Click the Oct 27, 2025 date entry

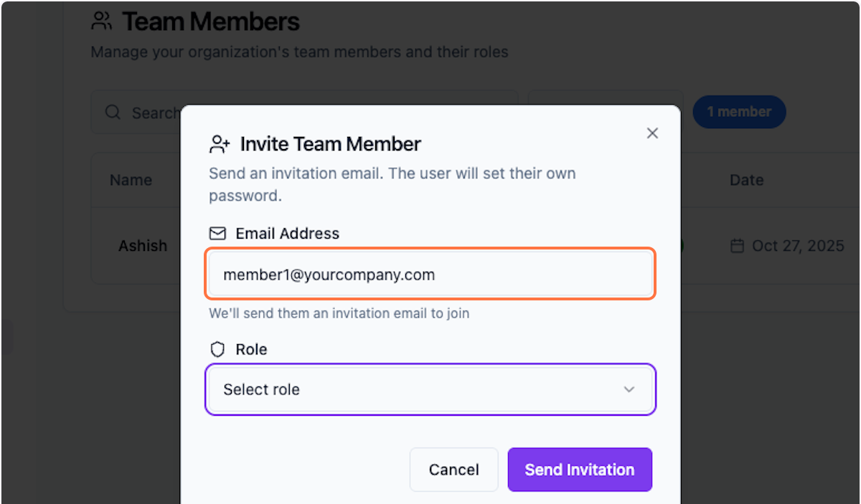click(797, 246)
